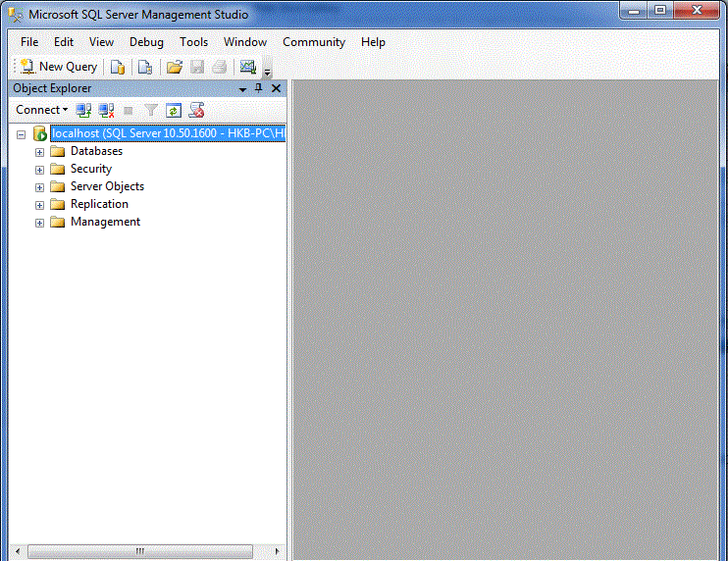Viewport: 728px width, 561px height.
Task: Click the server instance icon beside localhost
Action: pos(40,133)
